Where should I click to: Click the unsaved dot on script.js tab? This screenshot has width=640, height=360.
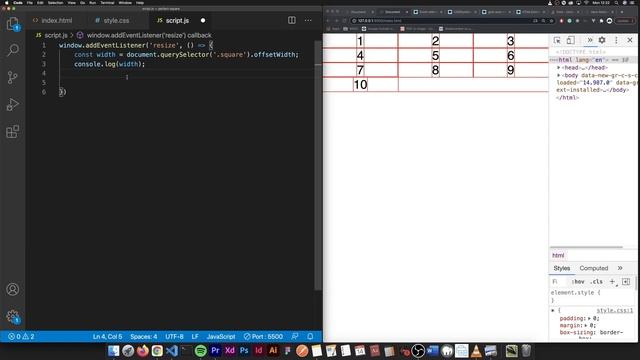(203, 20)
